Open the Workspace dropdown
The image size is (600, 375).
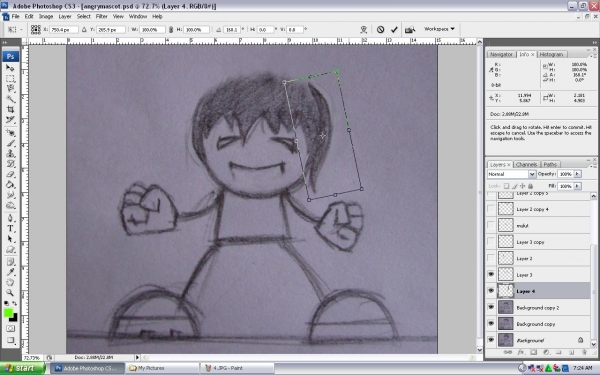pos(439,29)
